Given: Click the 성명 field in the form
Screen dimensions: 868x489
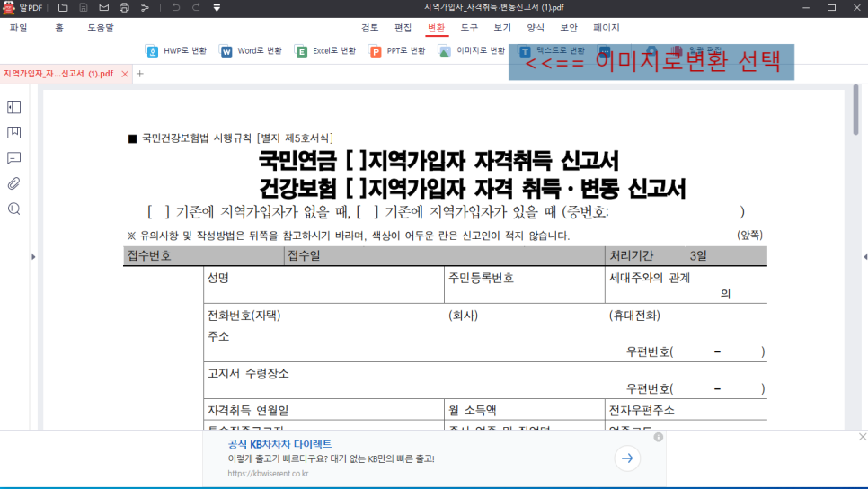Looking at the screenshot, I should 323,285.
